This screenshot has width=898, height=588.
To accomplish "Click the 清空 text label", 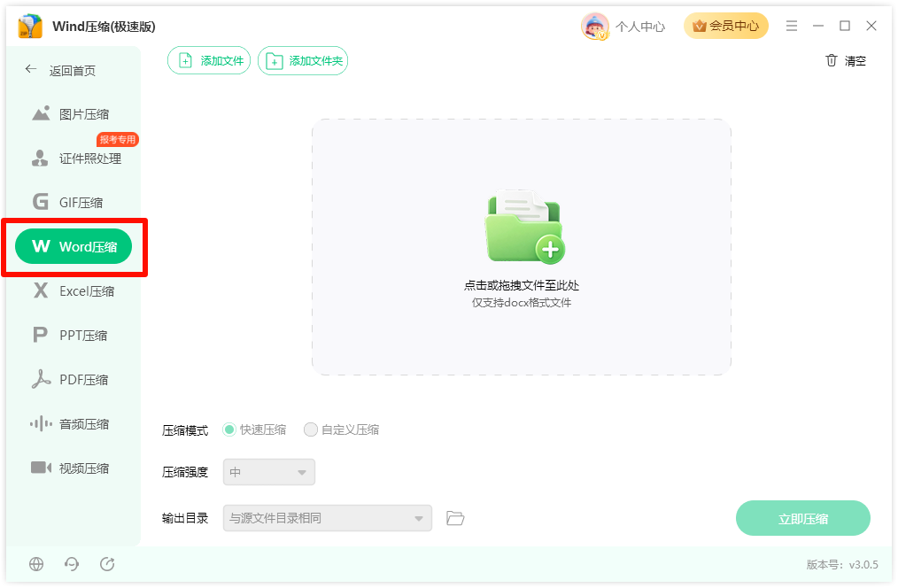I will (855, 61).
